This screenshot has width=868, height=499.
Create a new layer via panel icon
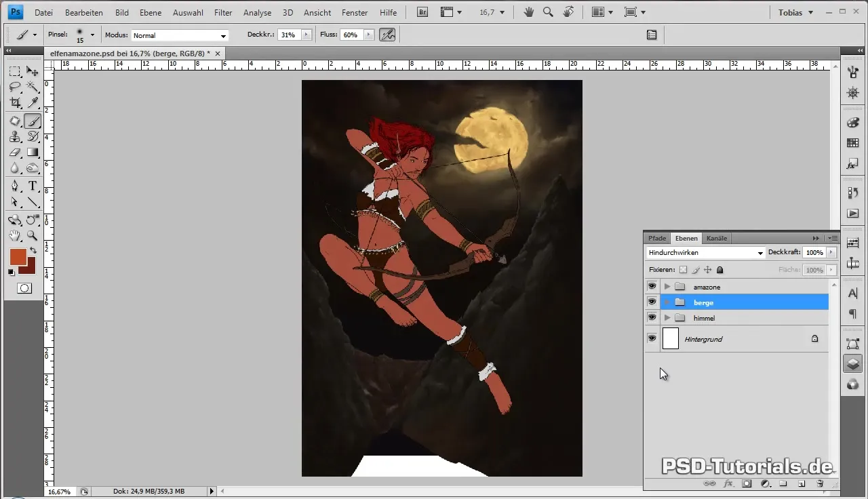coord(801,483)
